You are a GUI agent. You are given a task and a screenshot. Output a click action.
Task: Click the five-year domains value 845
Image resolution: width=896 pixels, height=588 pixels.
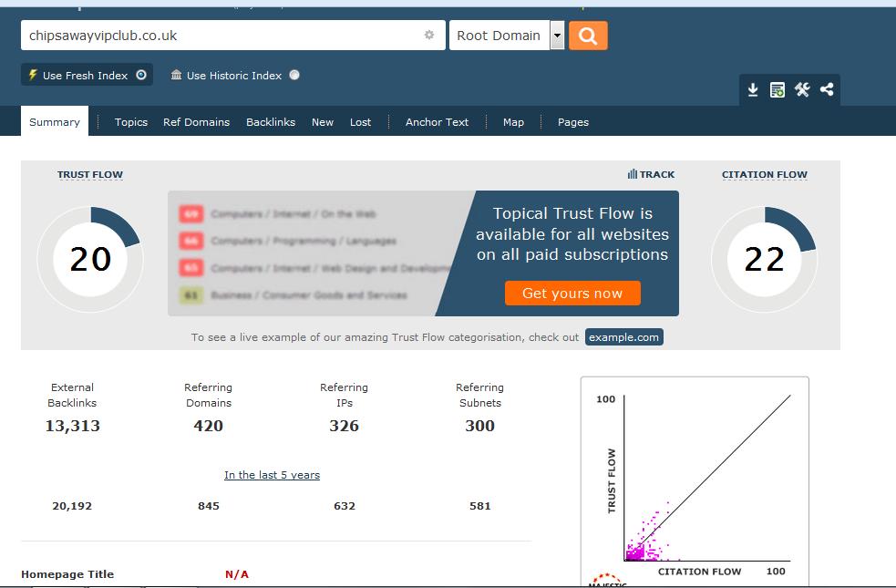209,506
